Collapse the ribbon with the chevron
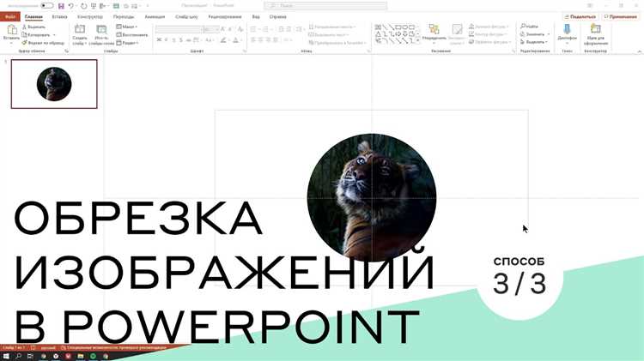The height and width of the screenshot is (361, 644). pyautogui.click(x=639, y=51)
